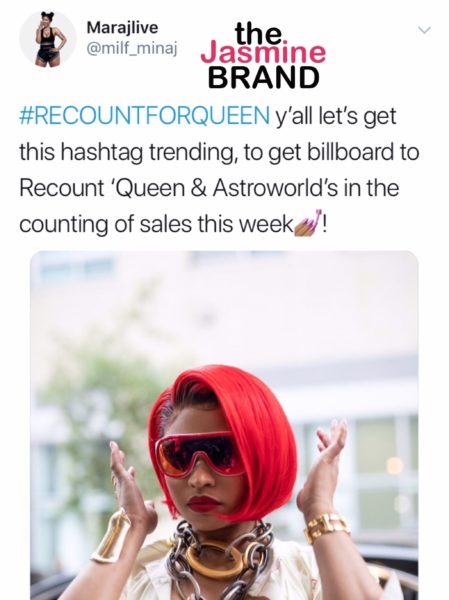This screenshot has height=600, width=449.
Task: Click the small 'the' logo word
Action: (260, 34)
